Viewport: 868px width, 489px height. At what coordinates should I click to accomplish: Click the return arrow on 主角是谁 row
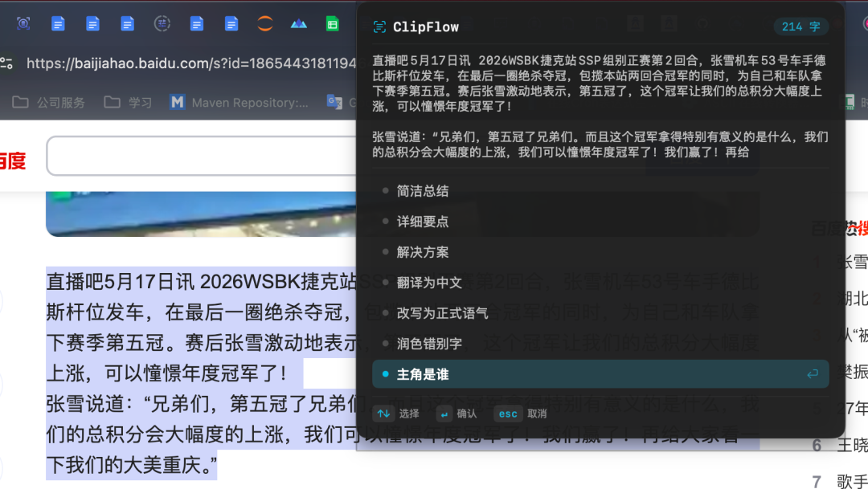813,374
